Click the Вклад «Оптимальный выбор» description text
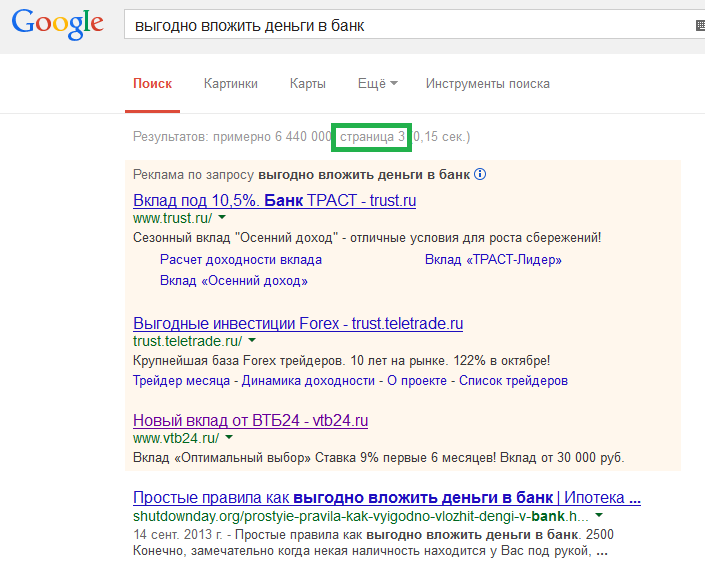 point(379,458)
